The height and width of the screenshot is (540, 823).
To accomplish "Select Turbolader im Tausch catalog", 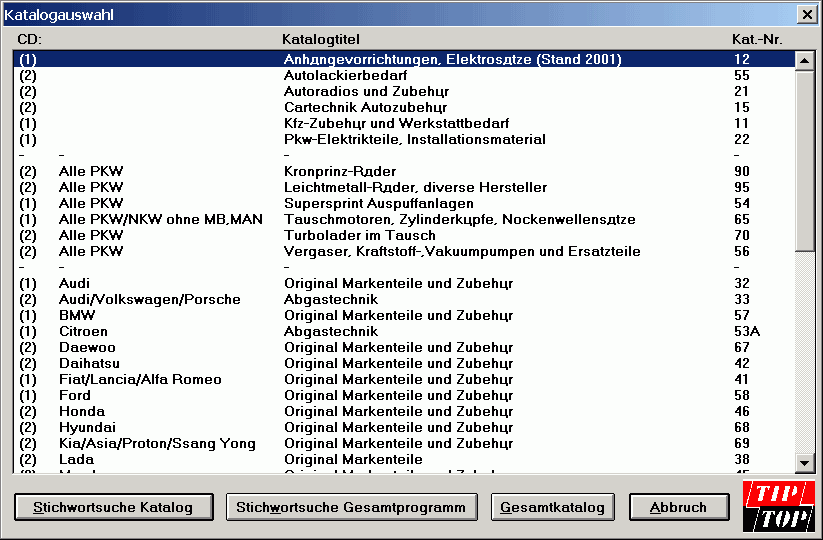I will click(x=404, y=236).
